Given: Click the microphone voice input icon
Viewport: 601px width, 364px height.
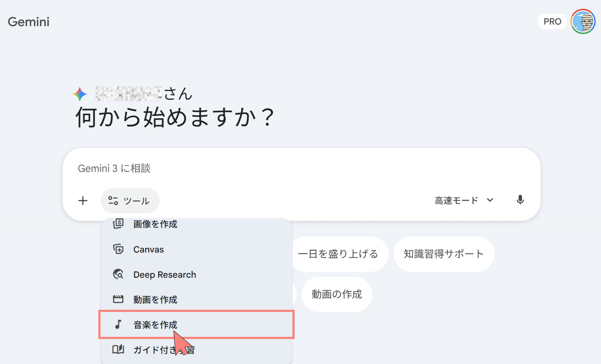Looking at the screenshot, I should (520, 200).
